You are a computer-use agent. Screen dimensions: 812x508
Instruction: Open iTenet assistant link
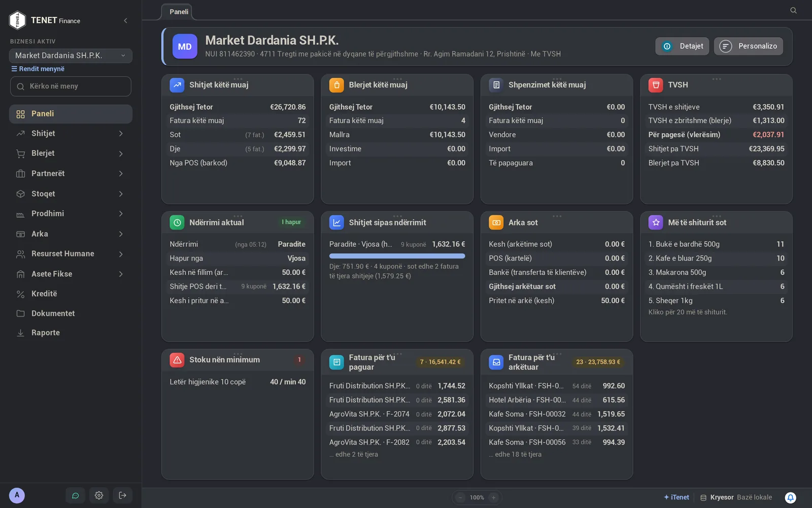tap(676, 497)
